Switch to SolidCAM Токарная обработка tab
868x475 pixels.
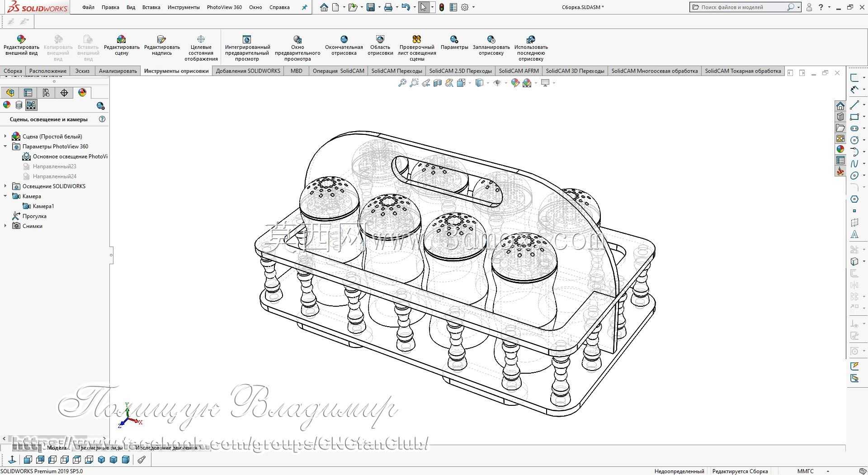[x=743, y=71]
